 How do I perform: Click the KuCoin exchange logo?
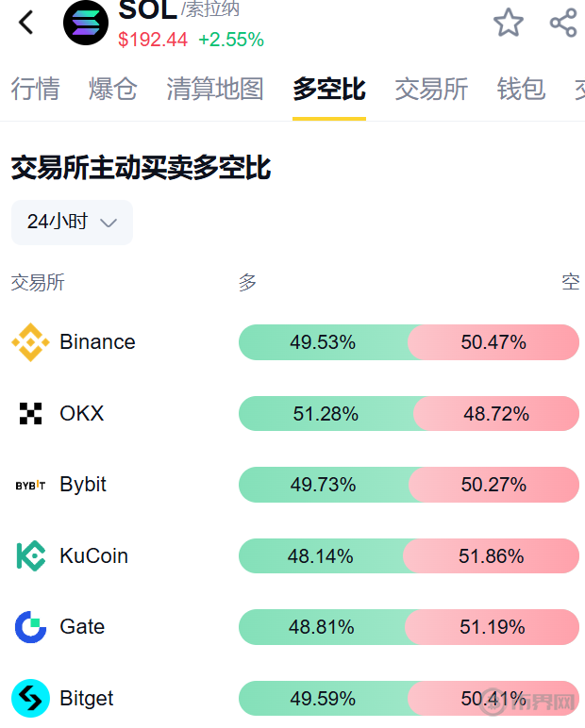30,555
